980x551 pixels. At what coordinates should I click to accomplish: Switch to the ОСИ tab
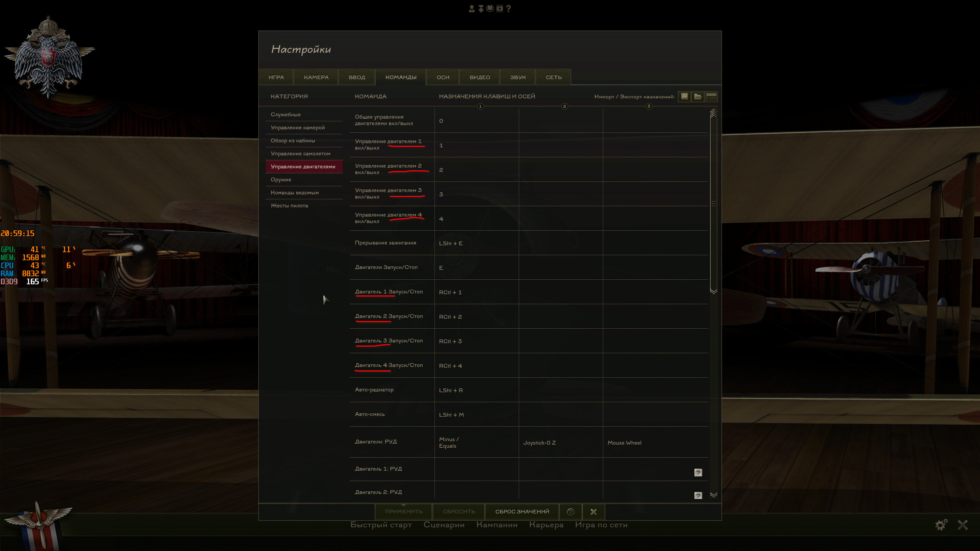pos(443,77)
